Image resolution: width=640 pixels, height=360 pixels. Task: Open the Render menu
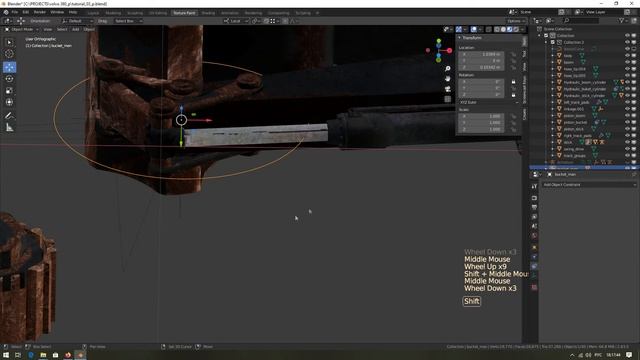click(x=40, y=12)
